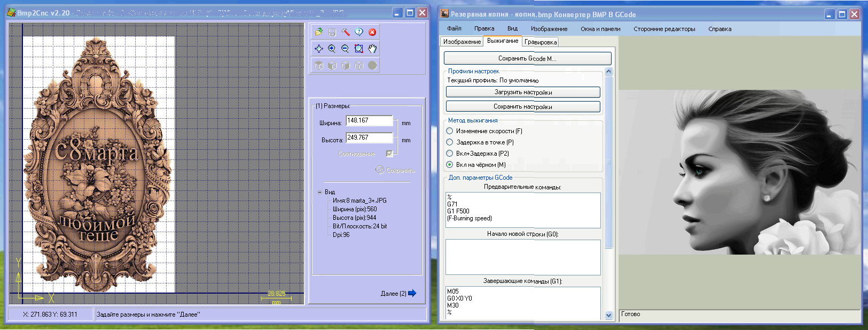Zoom in with the plus magnifier
Viewport: 868px width, 330px height.
click(332, 49)
